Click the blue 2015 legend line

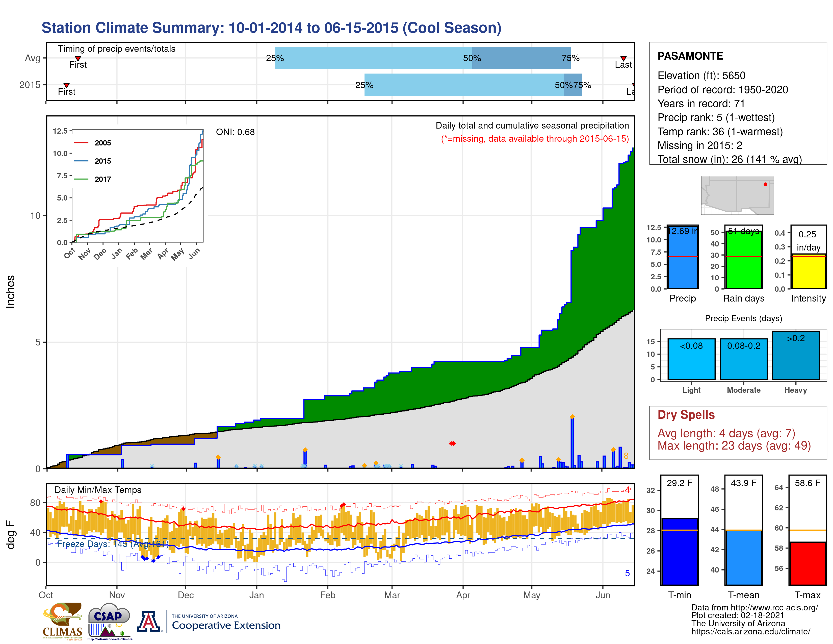[x=81, y=161]
